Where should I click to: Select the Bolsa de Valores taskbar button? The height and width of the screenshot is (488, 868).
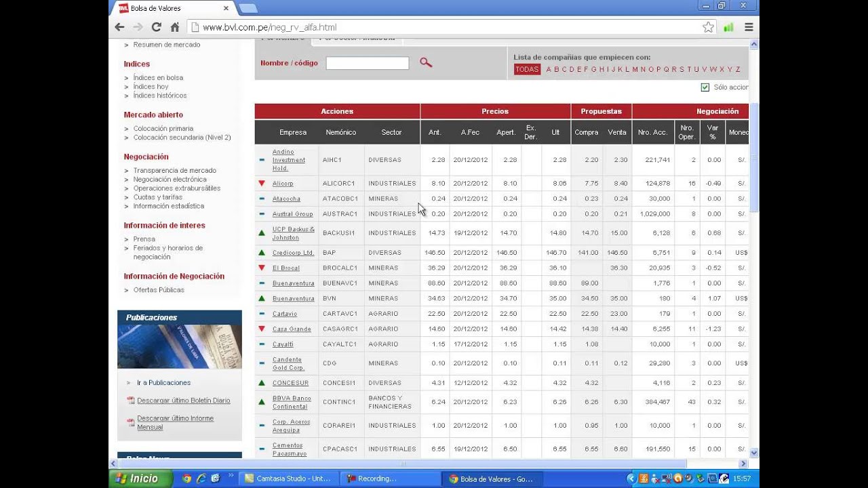pos(491,479)
